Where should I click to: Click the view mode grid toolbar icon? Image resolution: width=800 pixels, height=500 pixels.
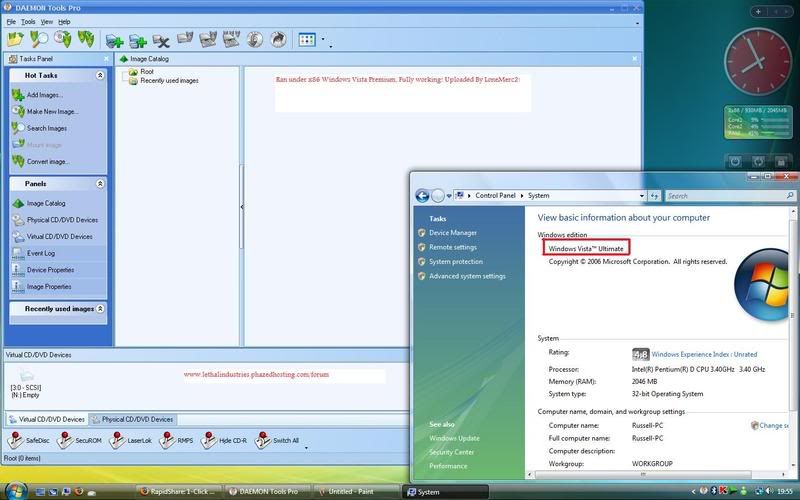[307, 39]
